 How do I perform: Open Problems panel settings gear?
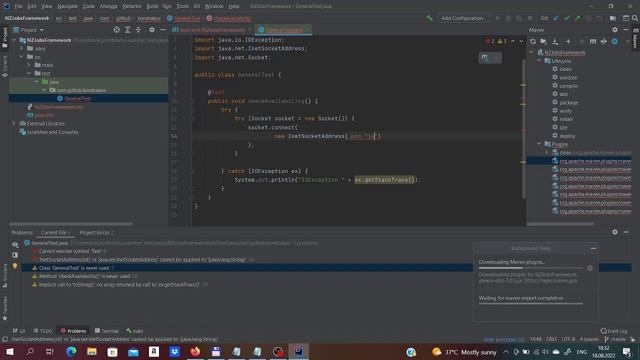[x=615, y=232]
